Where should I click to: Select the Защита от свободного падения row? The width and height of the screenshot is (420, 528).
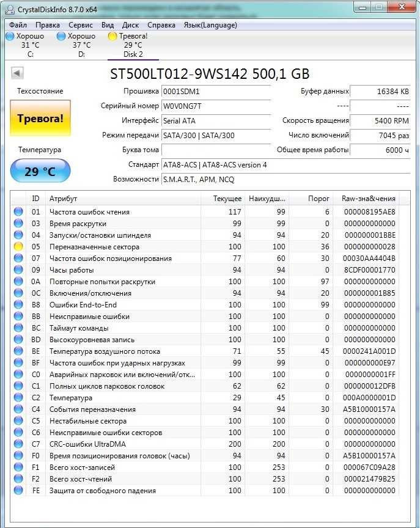205,491
